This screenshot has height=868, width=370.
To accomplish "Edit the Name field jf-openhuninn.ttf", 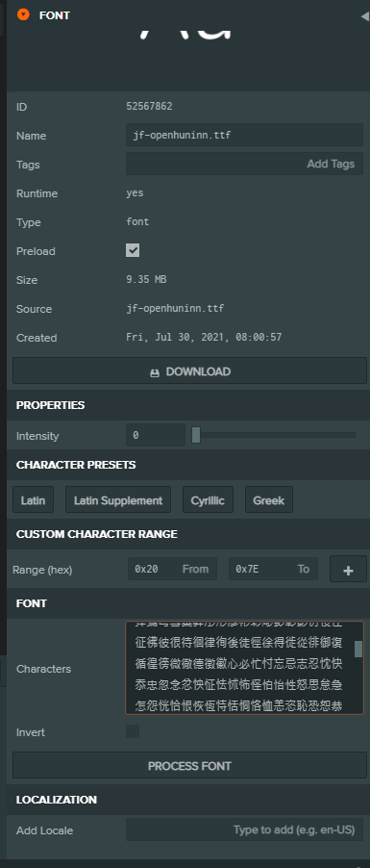I will point(244,135).
